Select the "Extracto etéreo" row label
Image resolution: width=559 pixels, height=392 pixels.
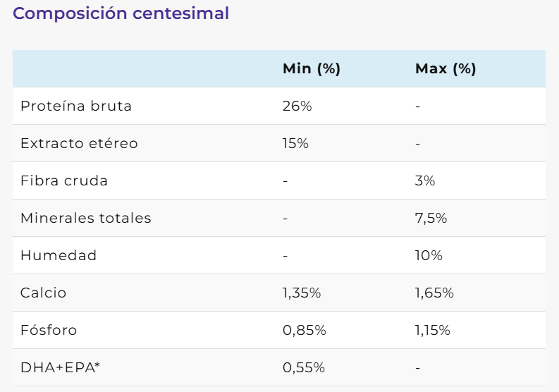(79, 143)
